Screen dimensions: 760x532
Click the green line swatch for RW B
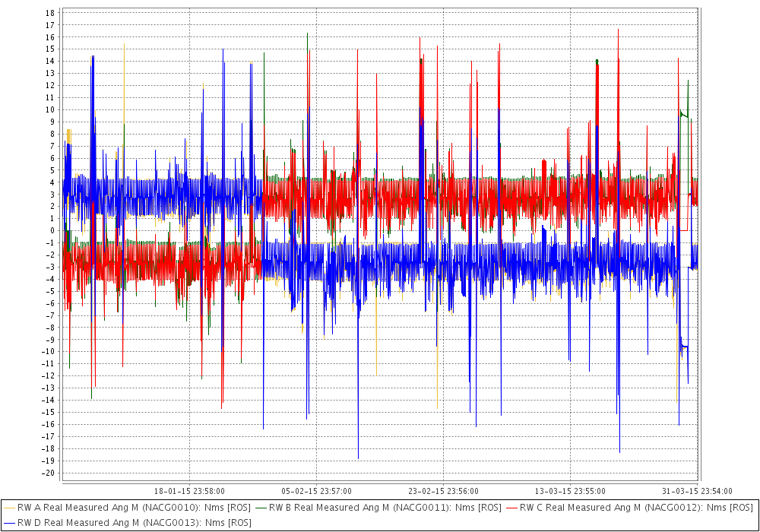click(x=261, y=508)
